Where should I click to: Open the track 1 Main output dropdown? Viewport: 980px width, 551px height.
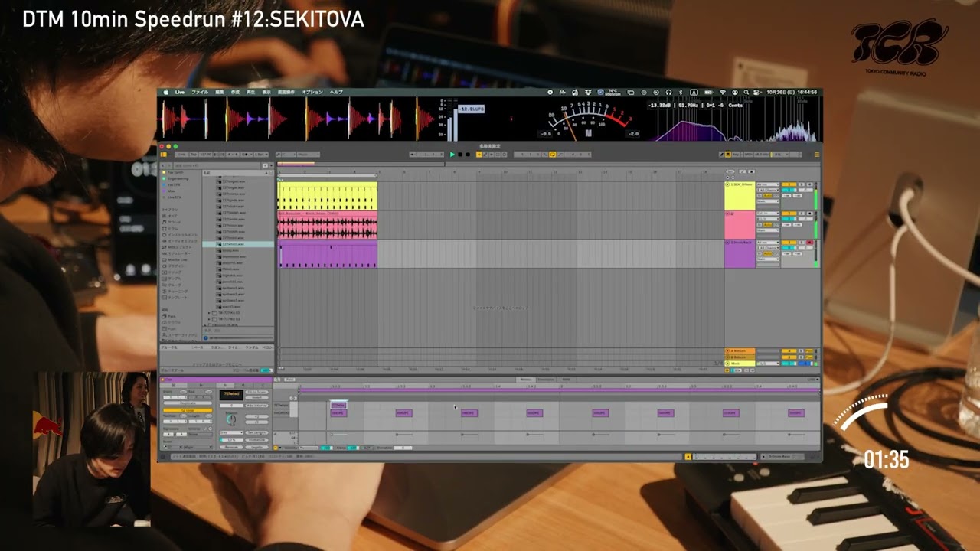click(x=768, y=201)
